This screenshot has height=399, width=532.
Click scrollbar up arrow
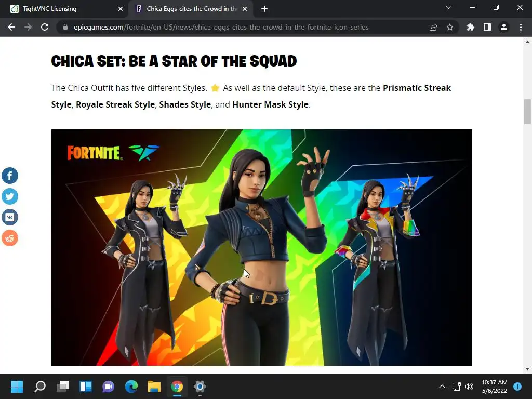527,42
